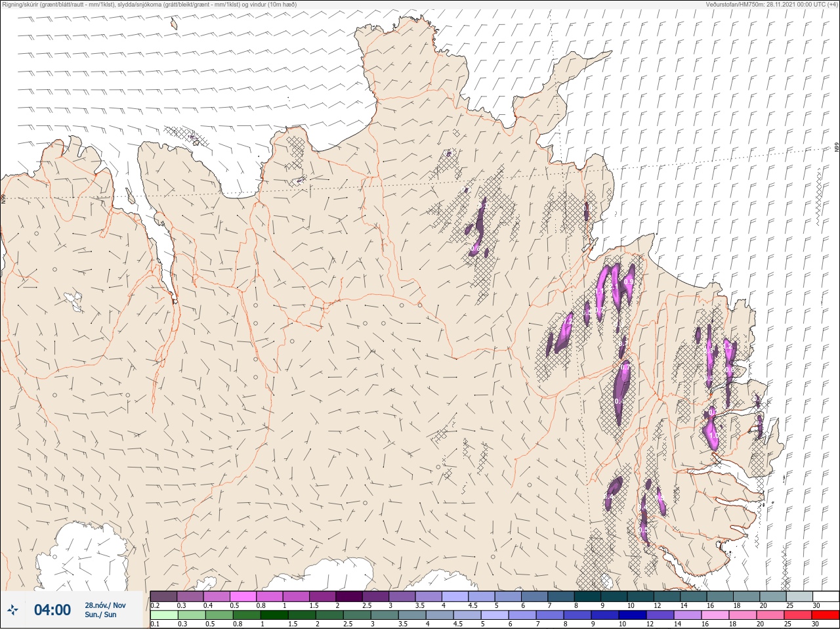Viewport: 840px width, 629px height.
Task: Select top legend dark teal swatch between 9 and 10
Action: coord(614,596)
